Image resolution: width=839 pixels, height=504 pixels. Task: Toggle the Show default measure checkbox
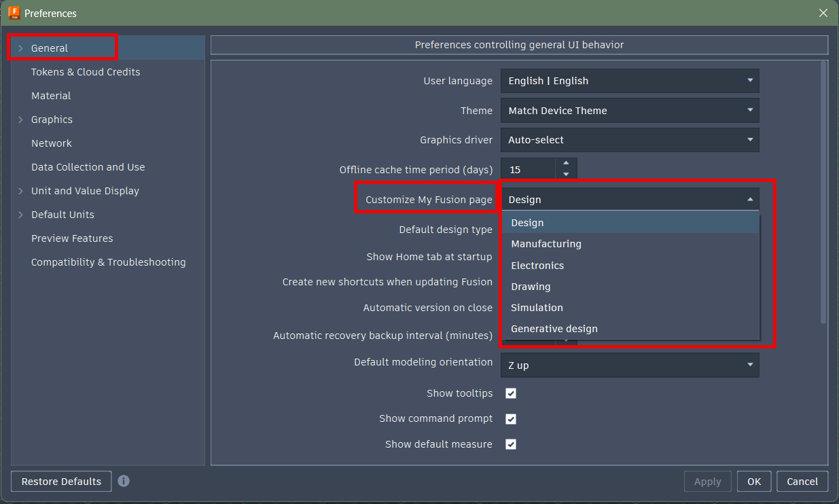point(511,444)
